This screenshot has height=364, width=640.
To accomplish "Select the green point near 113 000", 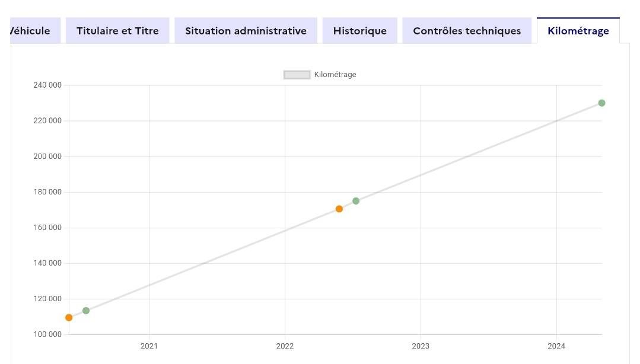I will tap(86, 311).
